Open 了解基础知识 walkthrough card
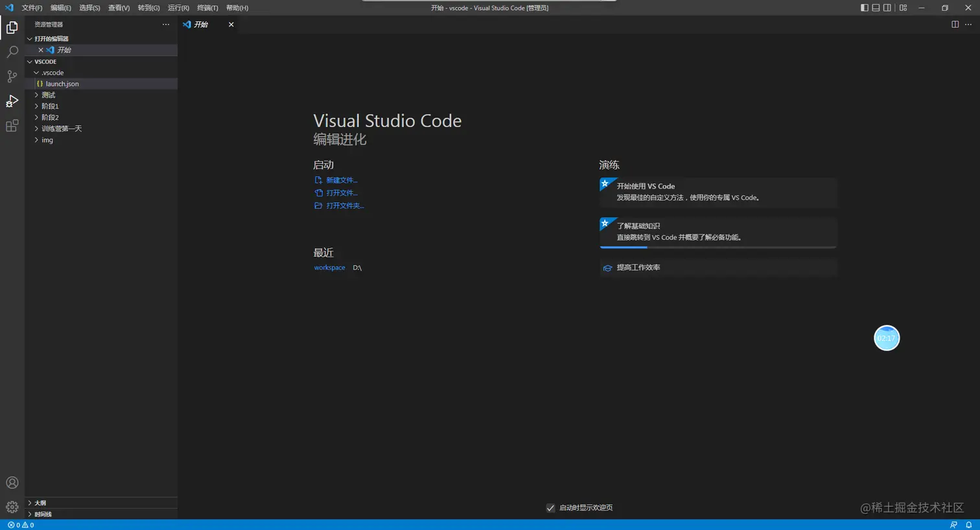980x530 pixels. (718, 232)
